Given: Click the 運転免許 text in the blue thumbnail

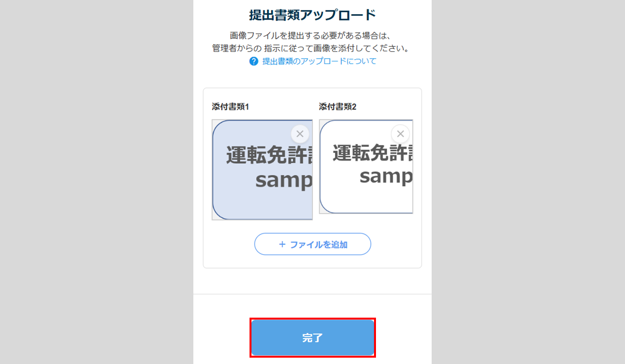Looking at the screenshot, I should 269,156.
